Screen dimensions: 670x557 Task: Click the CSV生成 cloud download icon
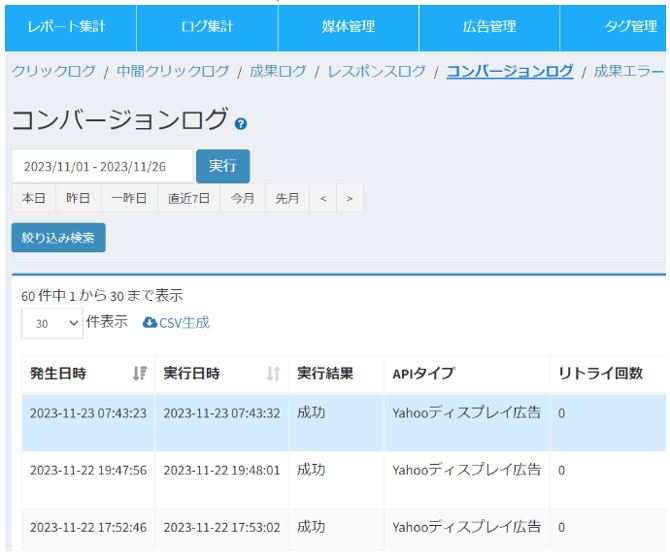click(150, 323)
